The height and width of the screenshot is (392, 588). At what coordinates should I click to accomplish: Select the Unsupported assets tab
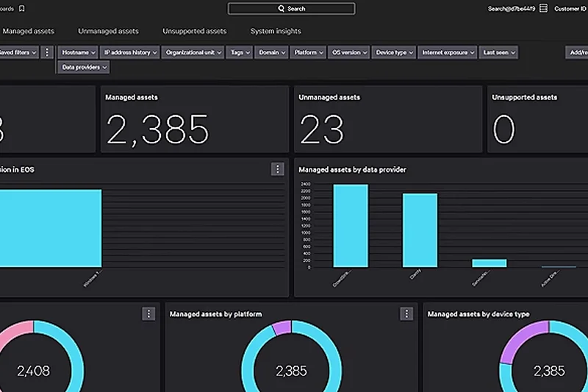coord(194,32)
